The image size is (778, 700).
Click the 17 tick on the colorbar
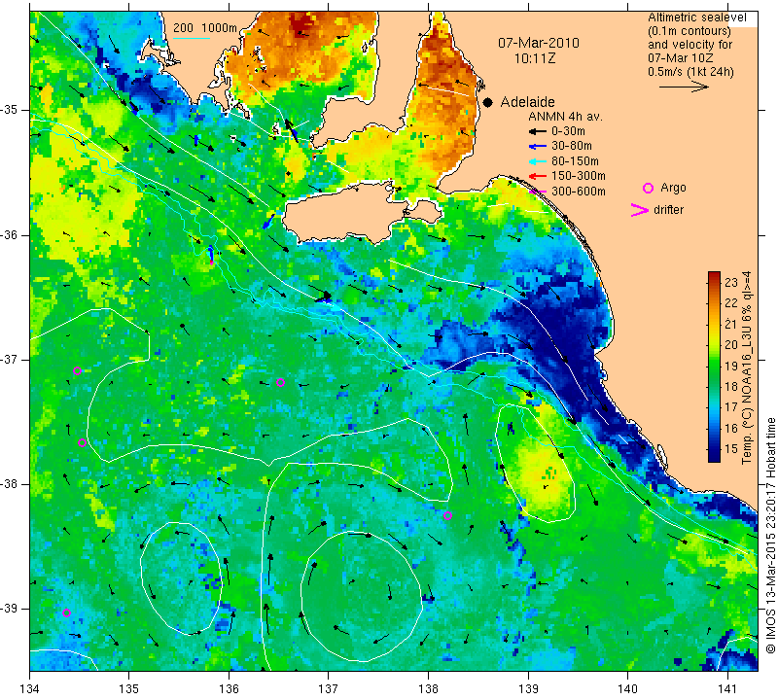tap(731, 407)
